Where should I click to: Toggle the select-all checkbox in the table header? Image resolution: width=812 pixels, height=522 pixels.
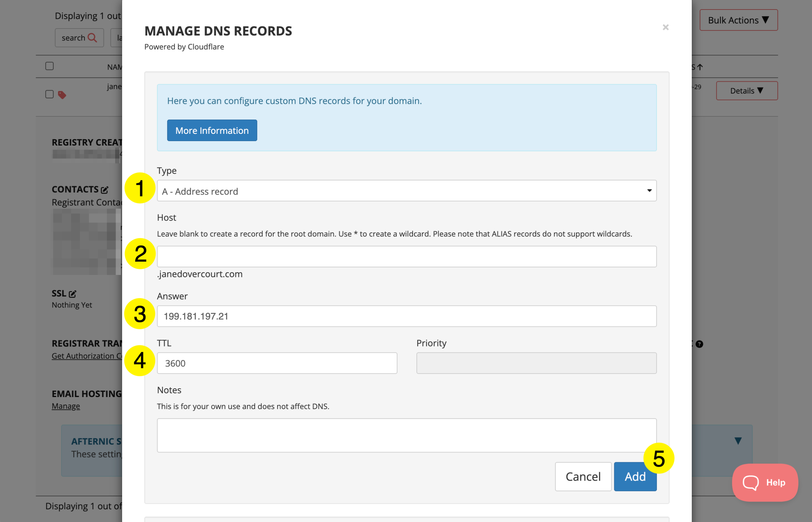49,66
